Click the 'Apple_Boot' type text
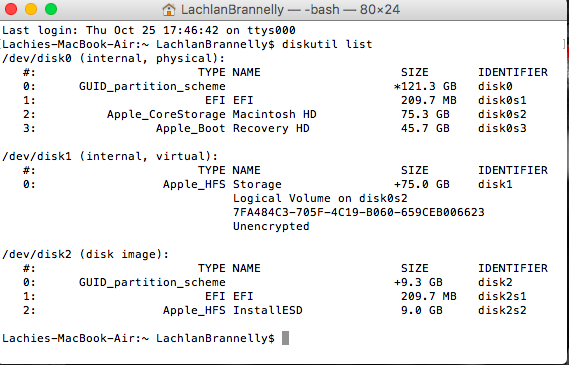 point(191,129)
